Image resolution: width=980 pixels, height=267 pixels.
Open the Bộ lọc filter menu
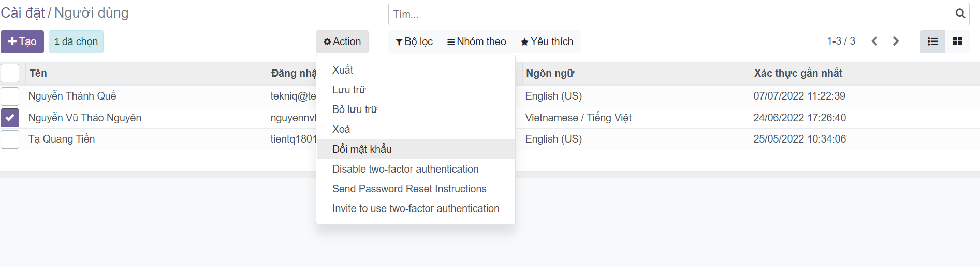[414, 41]
